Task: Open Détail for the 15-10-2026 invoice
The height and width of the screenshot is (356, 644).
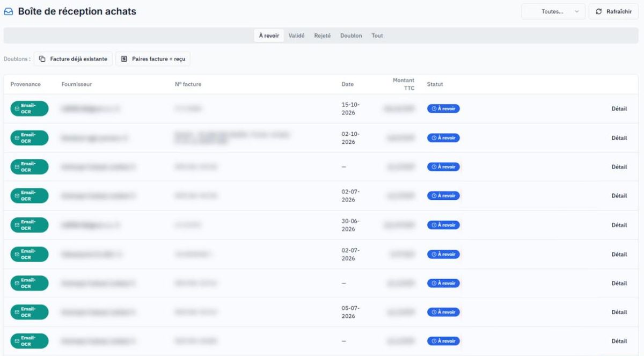Action: point(619,109)
